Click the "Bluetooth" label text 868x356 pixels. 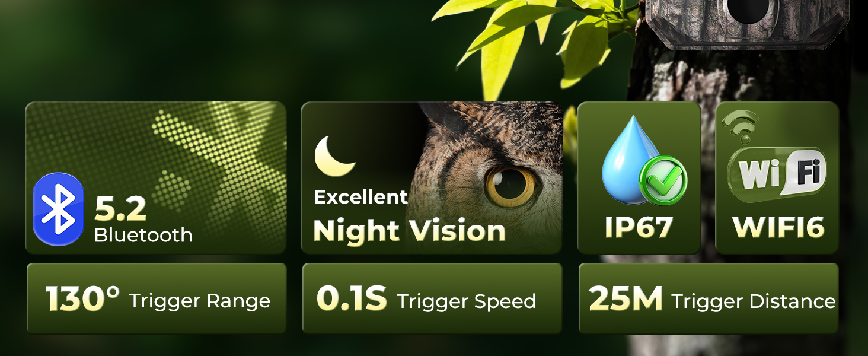[x=143, y=235]
